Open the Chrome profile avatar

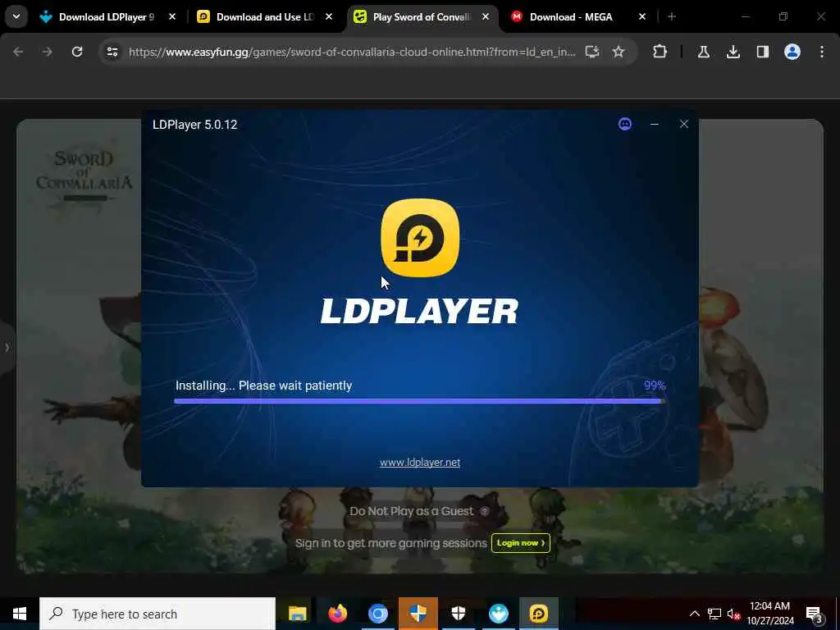point(792,52)
